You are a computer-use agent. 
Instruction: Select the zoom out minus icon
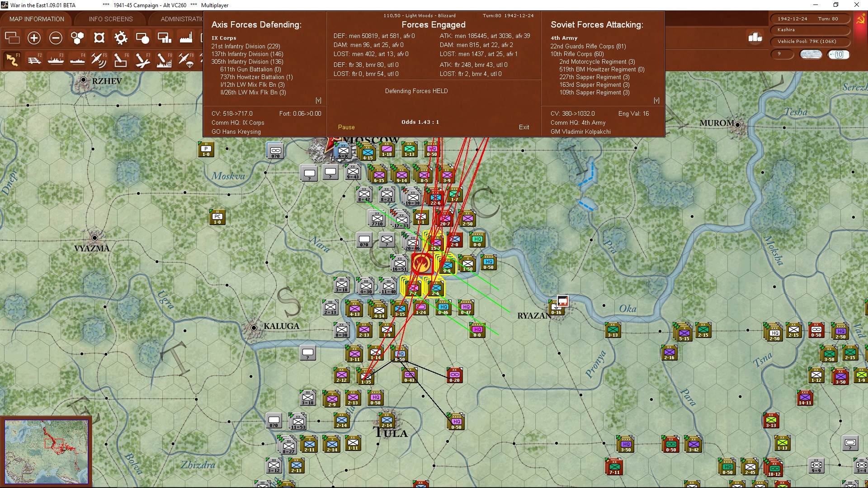click(x=56, y=38)
